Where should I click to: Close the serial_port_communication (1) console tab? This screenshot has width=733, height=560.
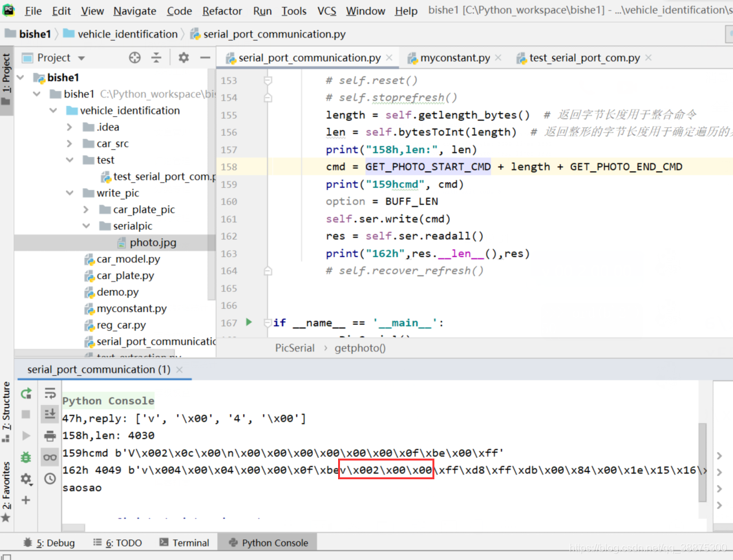pos(180,369)
